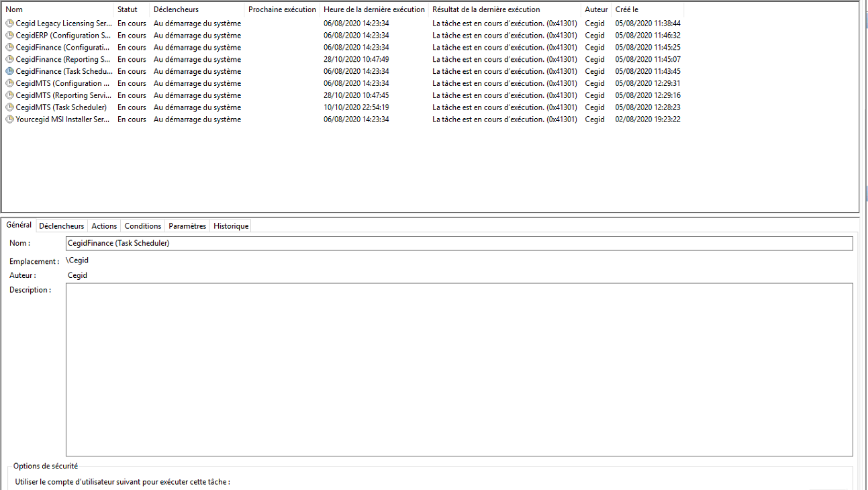Click the Options de sécurité group label
This screenshot has height=490, width=868.
(46, 466)
